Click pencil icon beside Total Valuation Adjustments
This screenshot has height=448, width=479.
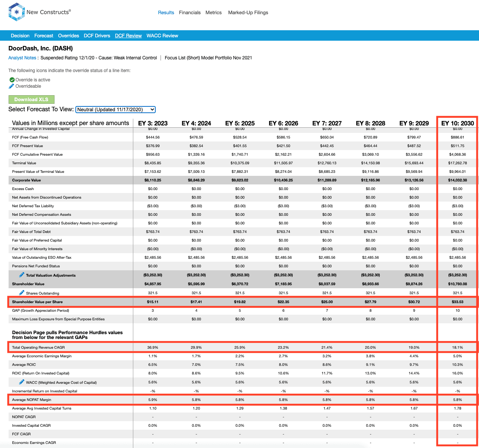[22, 275]
